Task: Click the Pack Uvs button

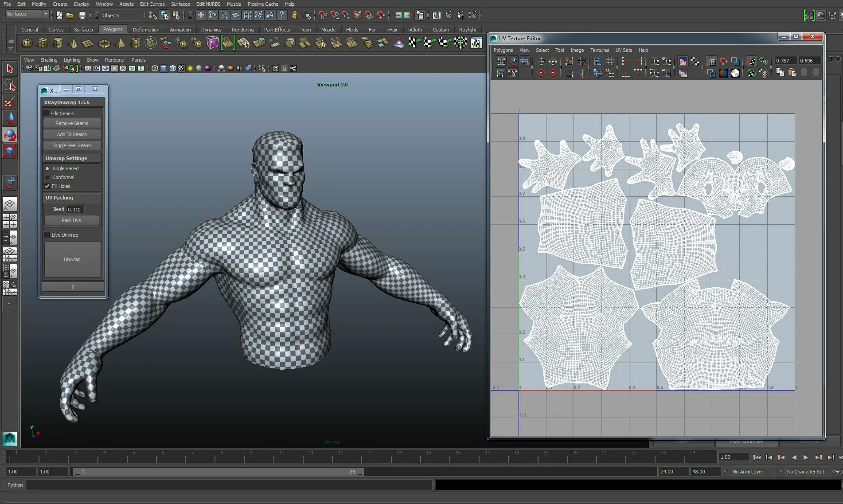Action: (x=71, y=220)
